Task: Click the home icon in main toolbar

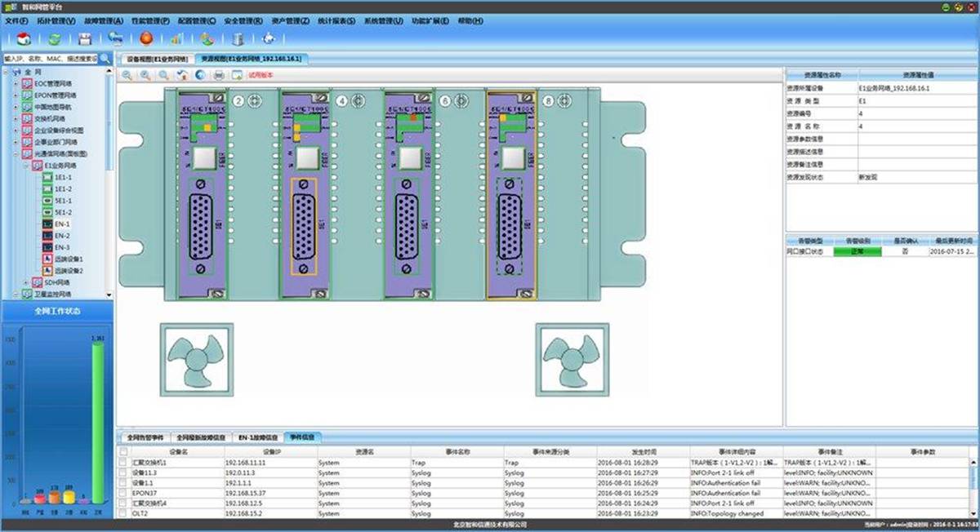Action: pyautogui.click(x=24, y=38)
